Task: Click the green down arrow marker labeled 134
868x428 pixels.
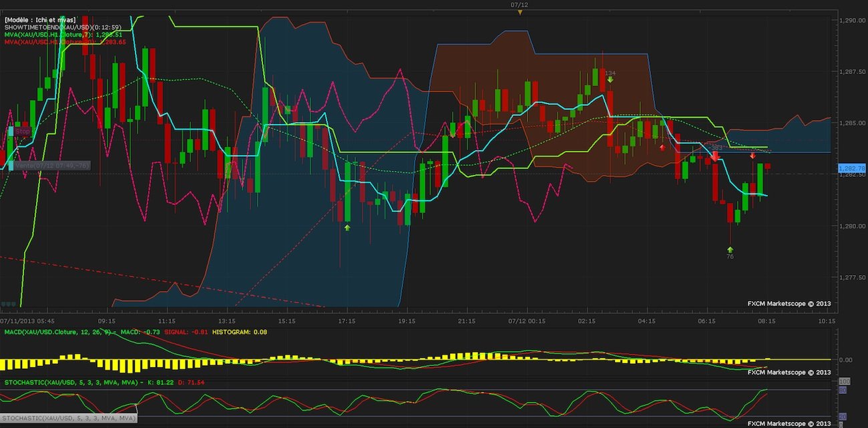Action: click(610, 79)
